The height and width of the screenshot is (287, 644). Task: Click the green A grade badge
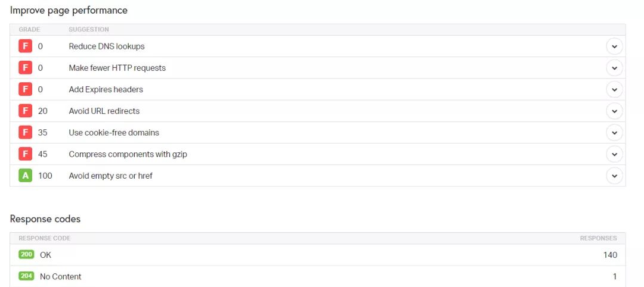[x=25, y=176]
